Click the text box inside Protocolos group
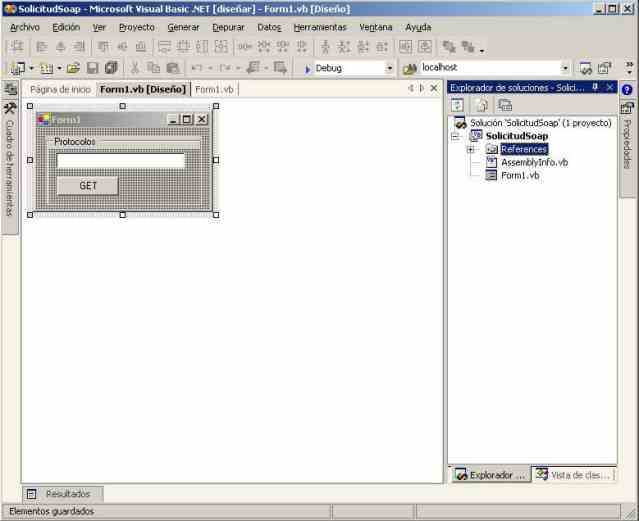639x521 pixels. 121,161
